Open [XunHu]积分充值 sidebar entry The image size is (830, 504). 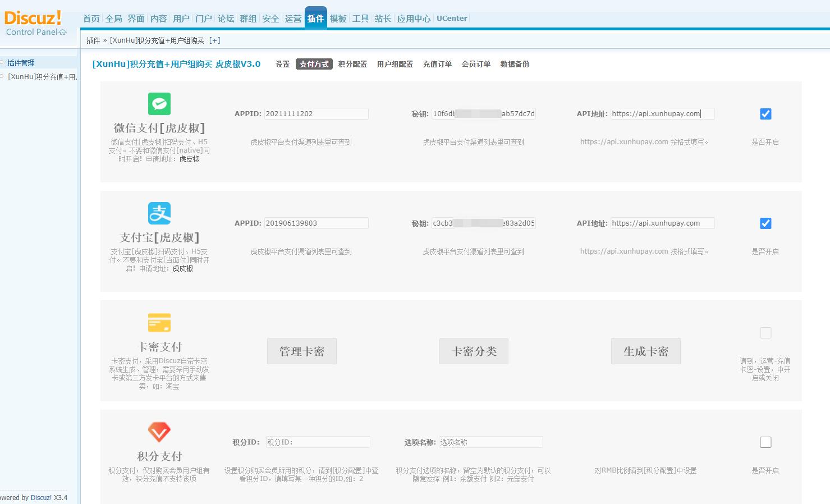42,77
